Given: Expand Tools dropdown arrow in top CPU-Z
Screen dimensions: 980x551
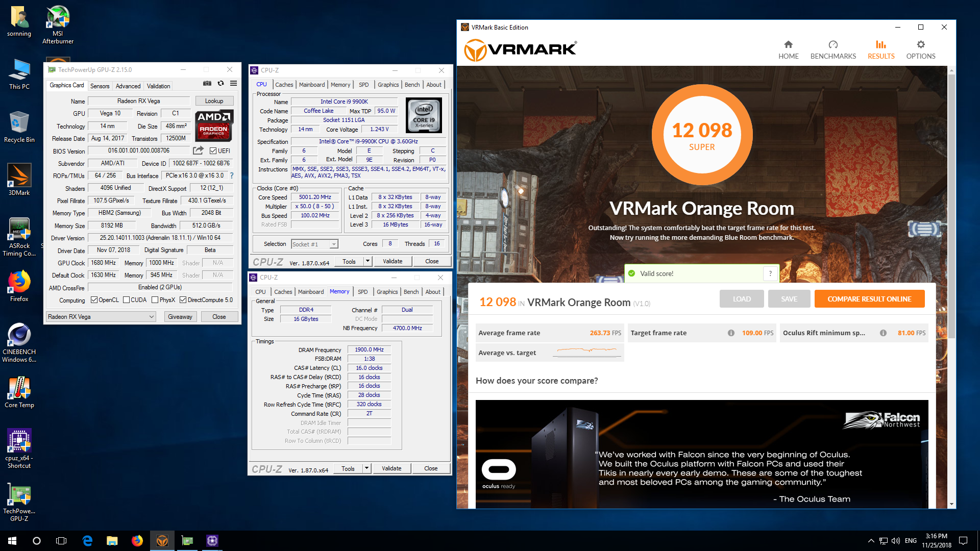Looking at the screenshot, I should click(x=367, y=261).
